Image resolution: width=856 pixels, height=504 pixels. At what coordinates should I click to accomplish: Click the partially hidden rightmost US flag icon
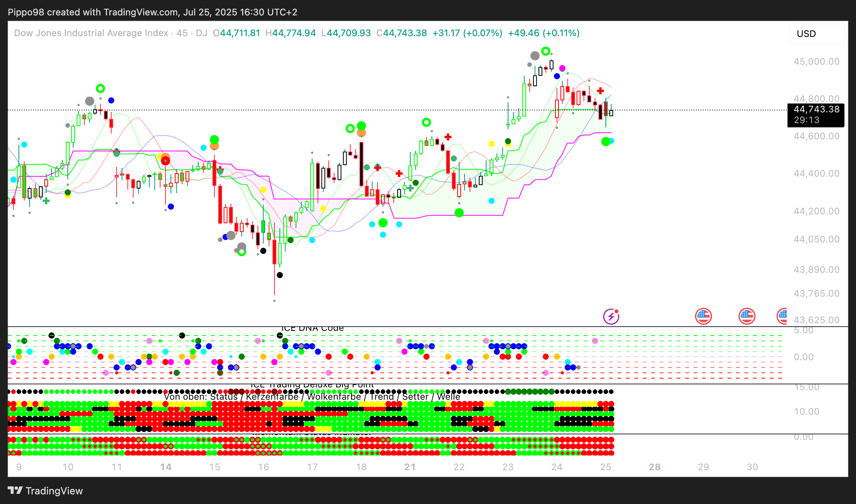click(x=782, y=316)
